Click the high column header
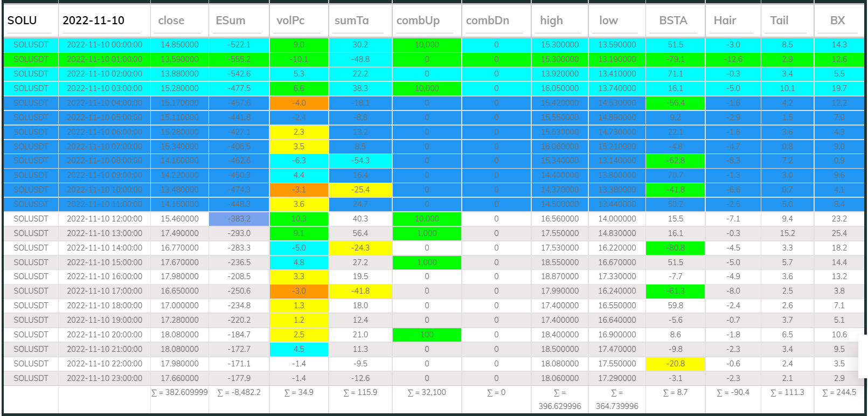The height and width of the screenshot is (416, 868). coord(551,20)
